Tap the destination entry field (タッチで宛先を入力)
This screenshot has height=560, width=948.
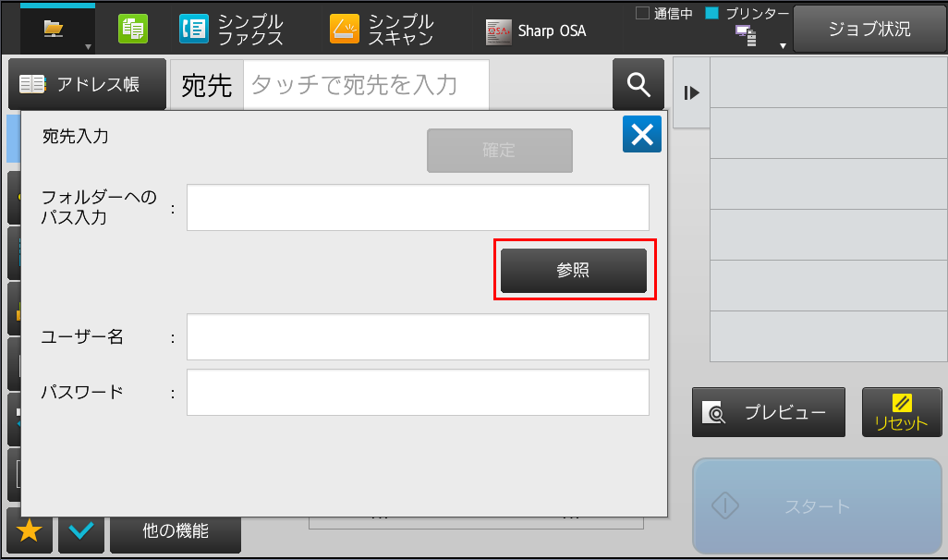pyautogui.click(x=366, y=85)
